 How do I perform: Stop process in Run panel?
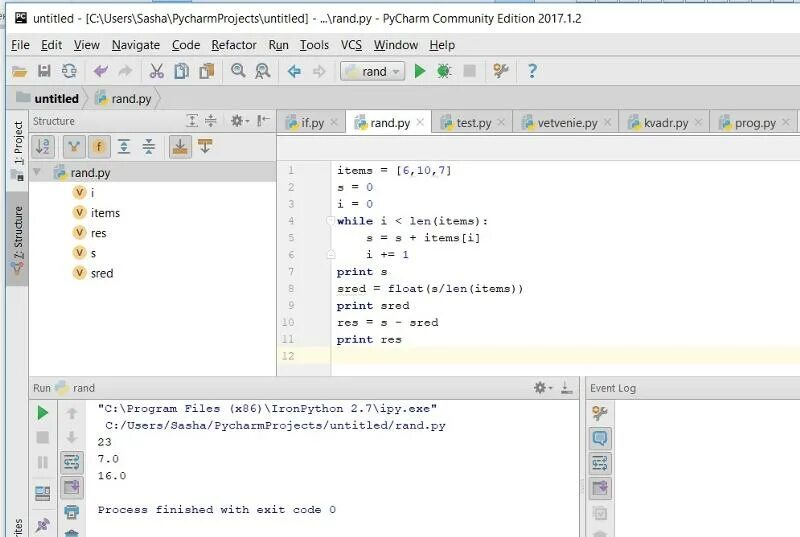pos(43,437)
